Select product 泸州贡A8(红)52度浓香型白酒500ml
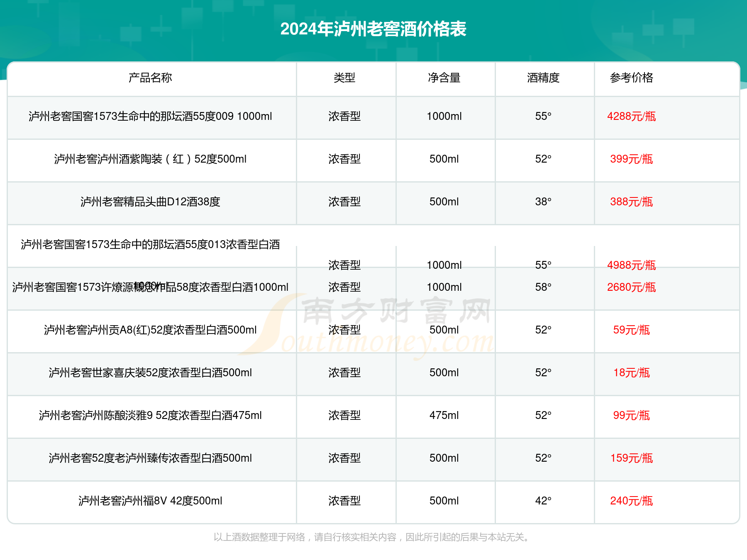 coord(150,330)
